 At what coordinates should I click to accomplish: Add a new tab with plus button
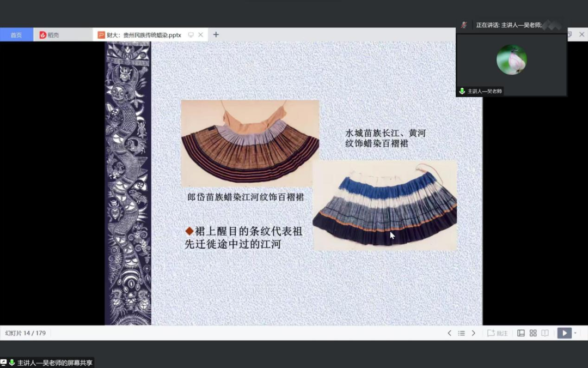[216, 35]
